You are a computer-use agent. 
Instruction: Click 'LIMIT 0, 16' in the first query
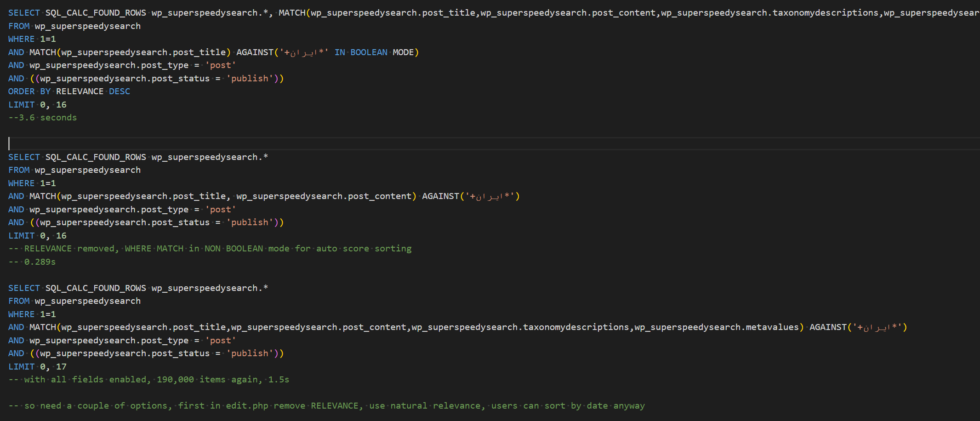(x=37, y=105)
